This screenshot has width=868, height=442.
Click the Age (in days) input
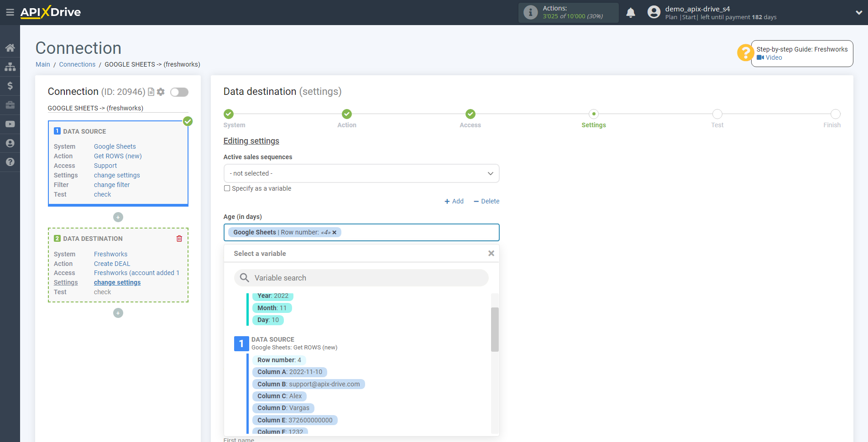coord(361,232)
